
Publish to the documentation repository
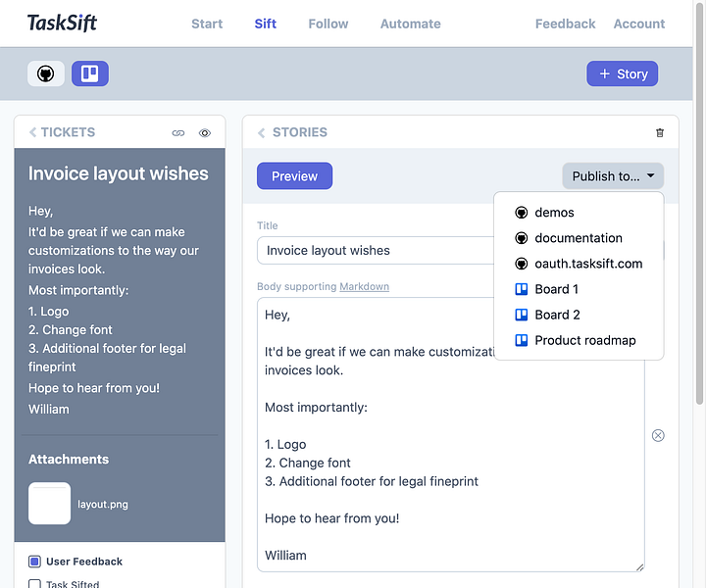pyautogui.click(x=579, y=238)
